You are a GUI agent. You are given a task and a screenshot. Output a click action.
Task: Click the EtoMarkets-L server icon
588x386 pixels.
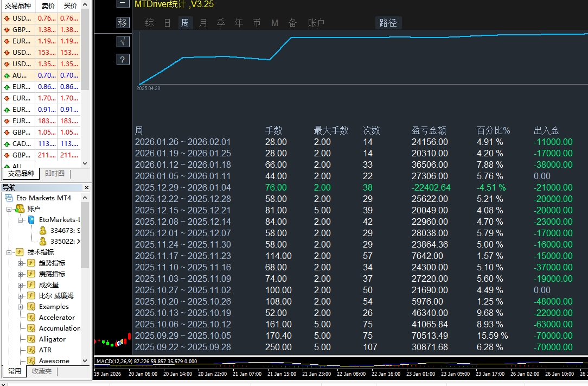point(31,220)
